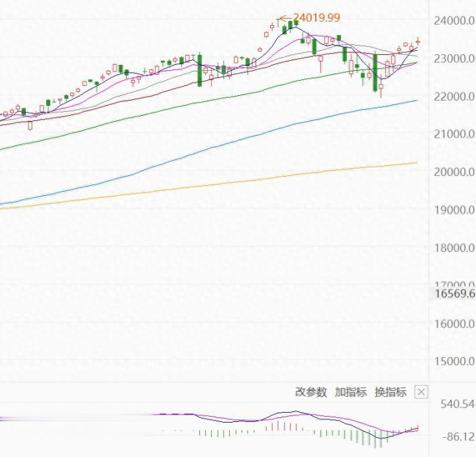
Task: Click the 加指标 button
Action: pyautogui.click(x=351, y=392)
